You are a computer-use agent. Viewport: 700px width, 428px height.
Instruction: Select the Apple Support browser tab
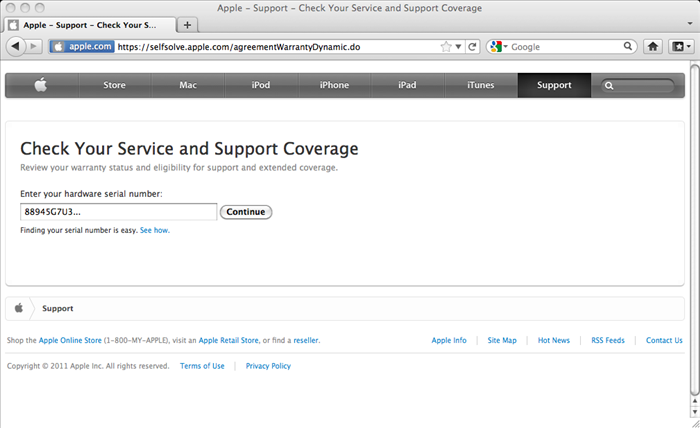point(90,25)
